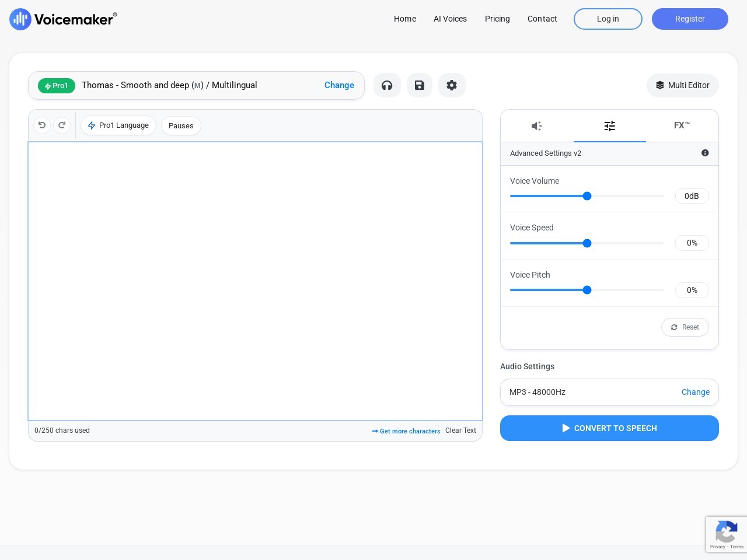
Task: Open the Pauses option
Action: [x=181, y=126]
